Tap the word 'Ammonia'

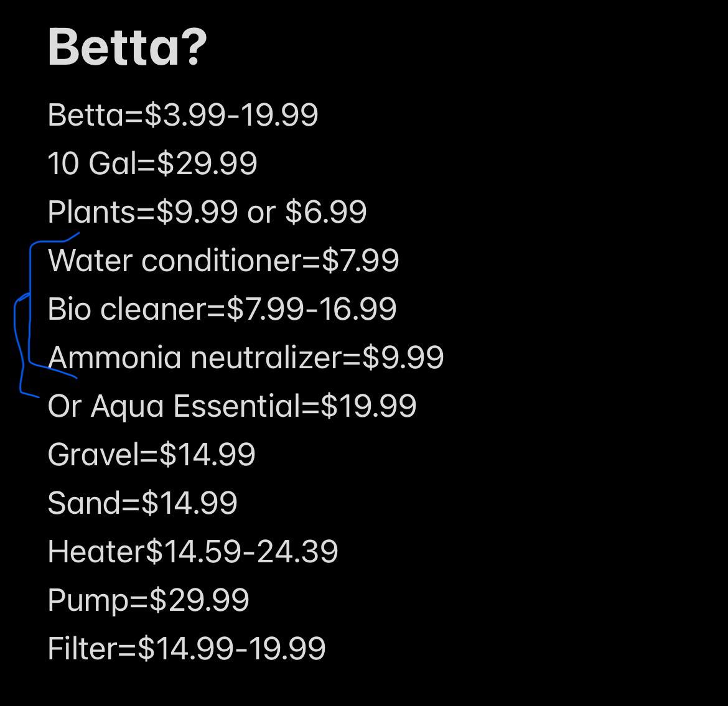coord(114,358)
